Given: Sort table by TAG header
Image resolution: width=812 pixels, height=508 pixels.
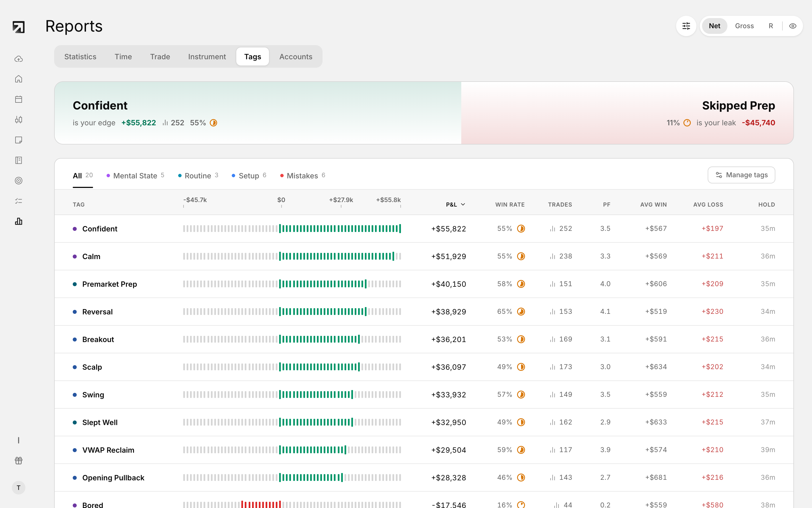Looking at the screenshot, I should (78, 204).
